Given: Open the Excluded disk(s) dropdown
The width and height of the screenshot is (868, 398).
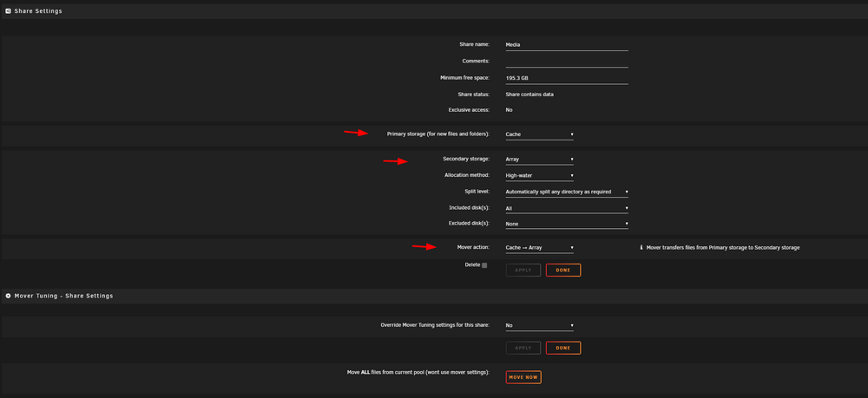Looking at the screenshot, I should pos(567,224).
